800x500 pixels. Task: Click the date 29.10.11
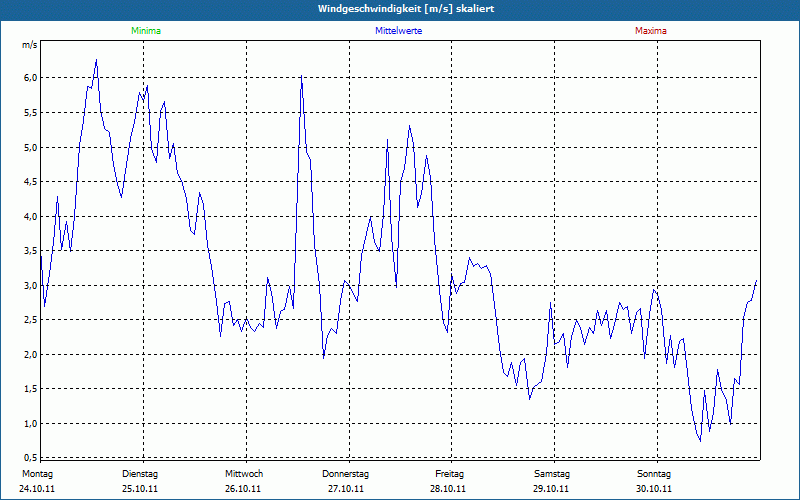coord(551,489)
